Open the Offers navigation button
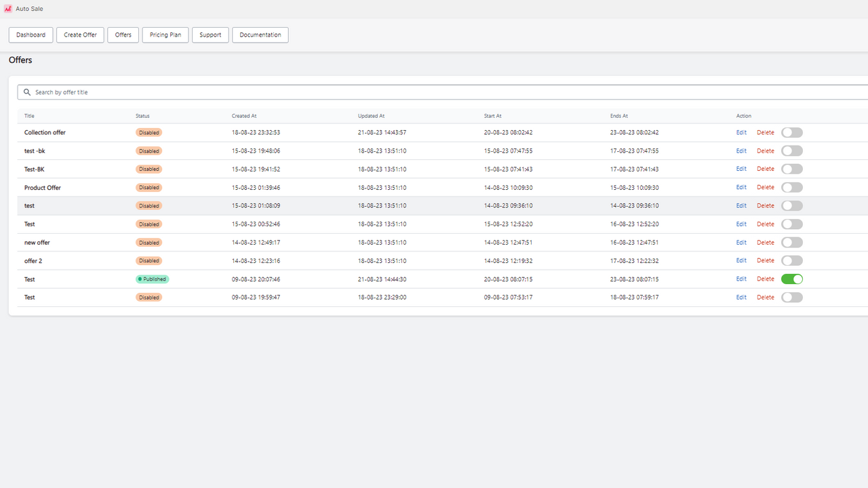The height and width of the screenshot is (488, 868). 123,35
